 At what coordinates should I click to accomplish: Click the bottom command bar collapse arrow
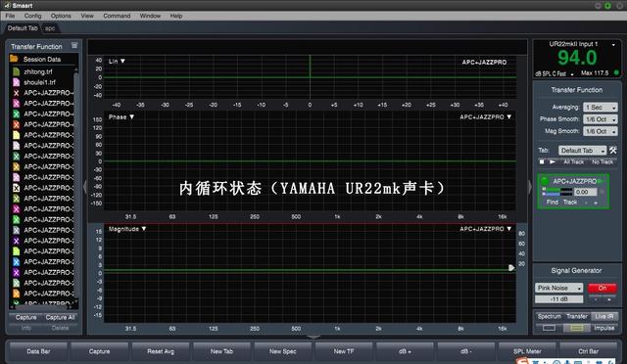tap(313, 338)
